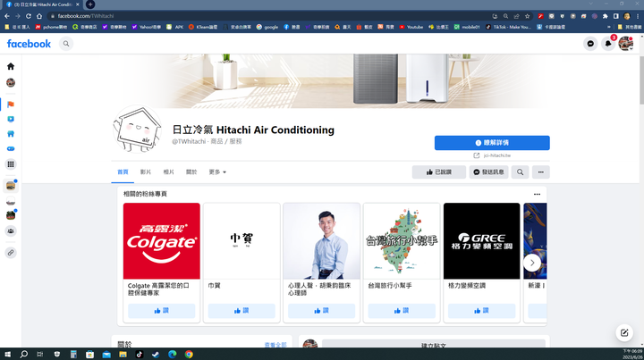Image resolution: width=644 pixels, height=360 pixels.
Task: Open the Colgate page thumbnail
Action: coord(161,241)
